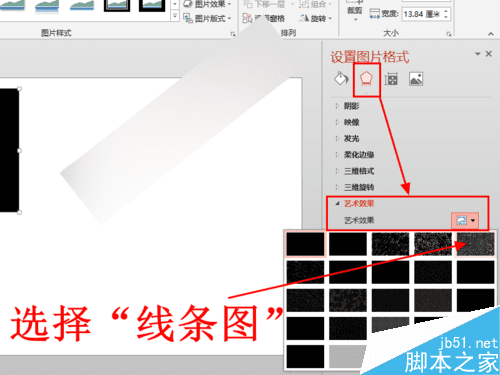Image resolution: width=500 pixels, height=375 pixels.
Task: Select the Blur artistic effect thumbnail
Action: 475,272
